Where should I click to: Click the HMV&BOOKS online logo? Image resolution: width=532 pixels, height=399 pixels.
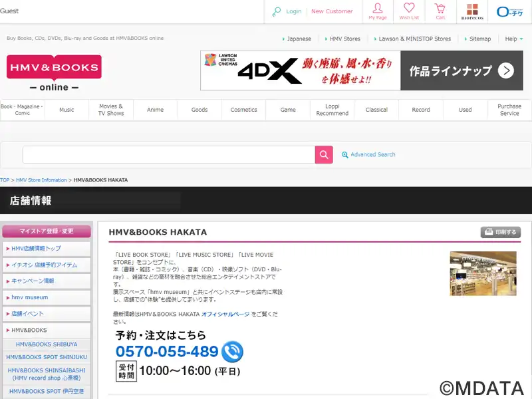55,73
